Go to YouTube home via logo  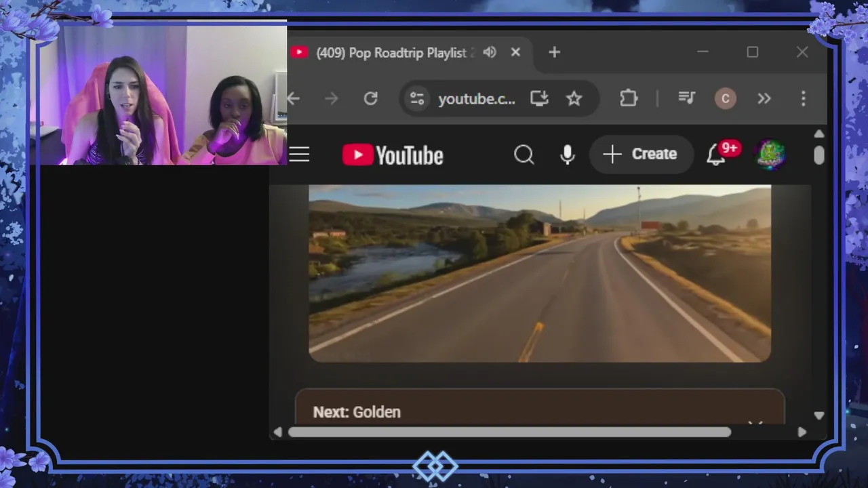tap(393, 155)
